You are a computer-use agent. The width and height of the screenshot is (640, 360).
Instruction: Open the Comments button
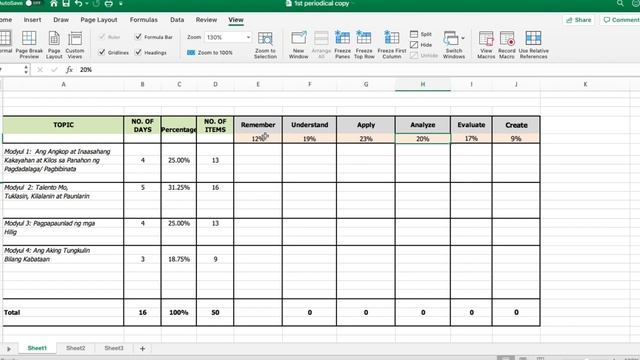621,20
